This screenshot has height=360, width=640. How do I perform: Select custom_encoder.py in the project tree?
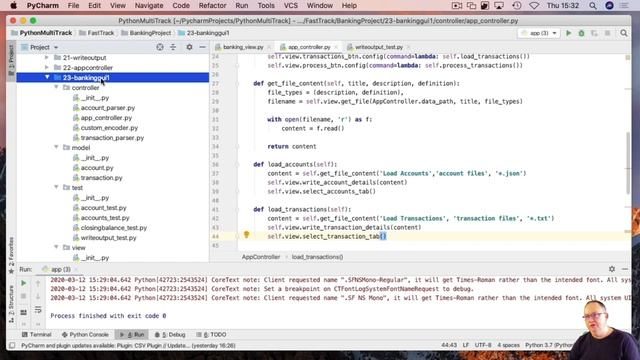tap(109, 128)
